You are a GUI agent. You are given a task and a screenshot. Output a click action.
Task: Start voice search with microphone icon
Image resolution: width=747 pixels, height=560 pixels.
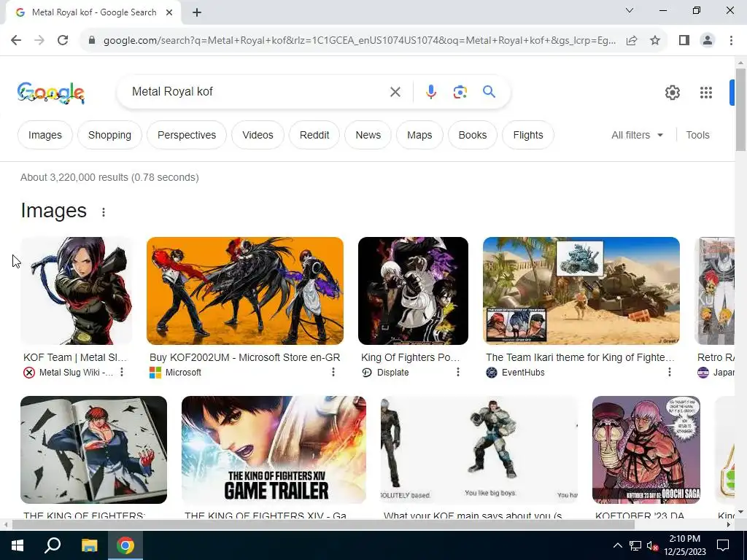pos(430,92)
